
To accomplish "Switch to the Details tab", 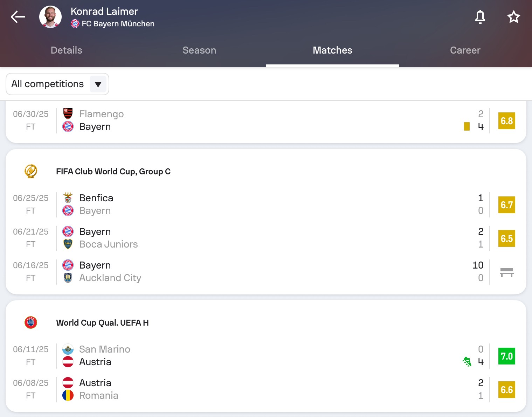I will point(66,50).
